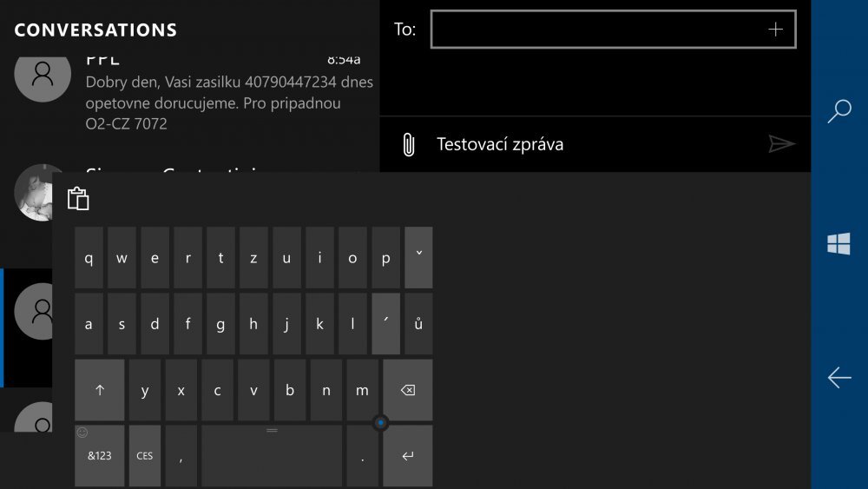Tap the h key
Screen dimensions: 868x489
click(x=253, y=324)
